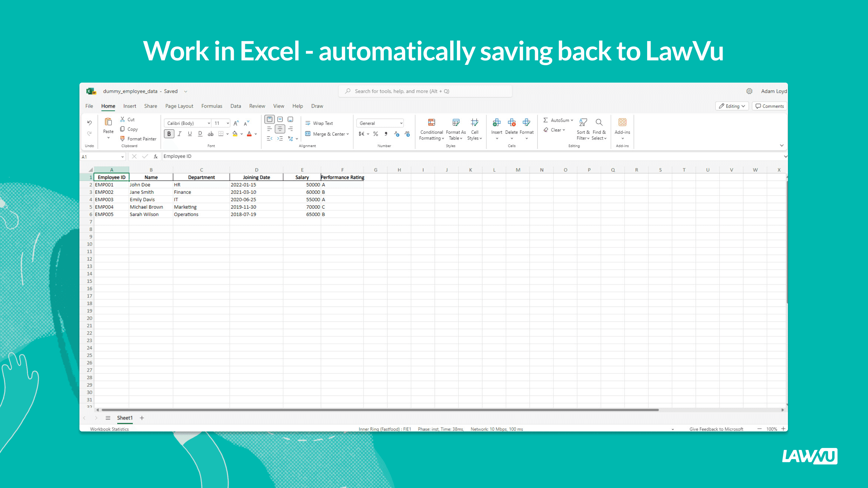Image resolution: width=868 pixels, height=488 pixels.
Task: Click the Undo arrow icon
Action: pyautogui.click(x=89, y=123)
